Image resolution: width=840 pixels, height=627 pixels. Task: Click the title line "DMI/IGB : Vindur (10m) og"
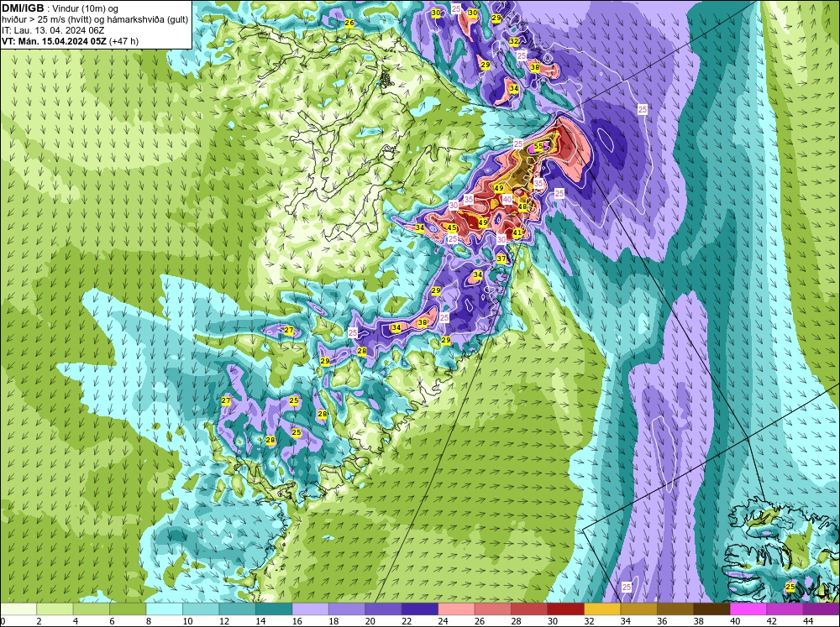(60, 8)
